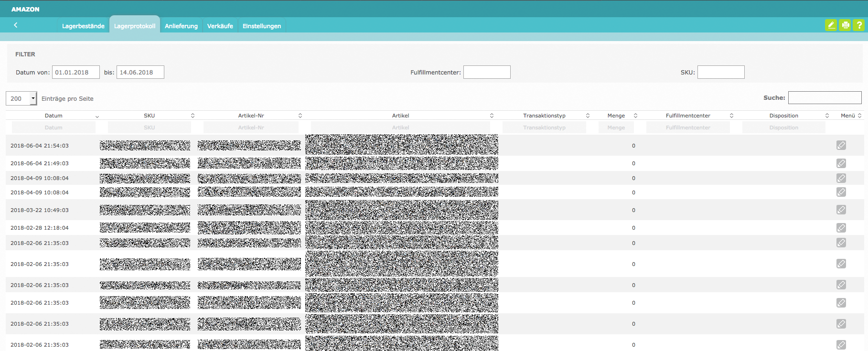Open the entries per page dropdown
Image resolution: width=868 pixels, height=351 pixels.
pyautogui.click(x=21, y=98)
